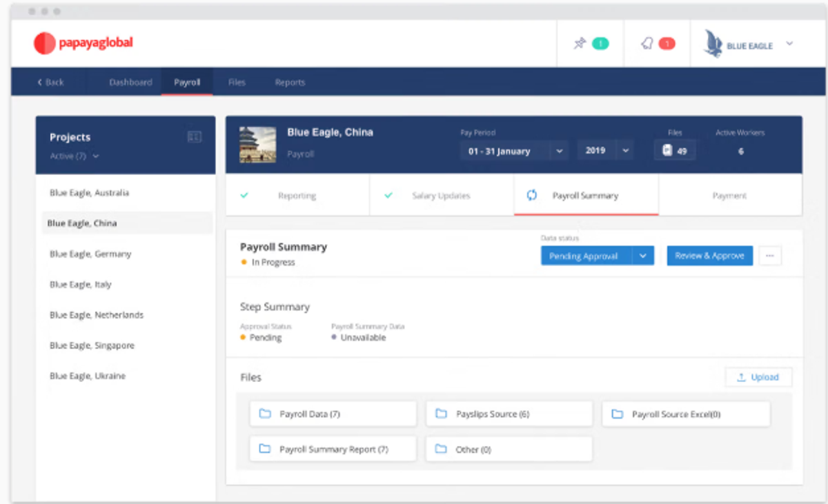This screenshot has height=504, width=828.
Task: Click the Unavailable payroll summary data text
Action: tap(363, 338)
